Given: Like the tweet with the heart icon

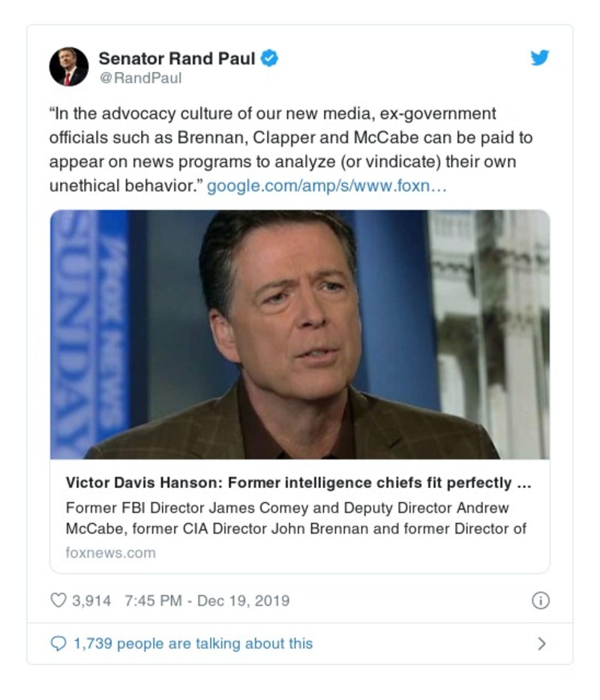Looking at the screenshot, I should tap(58, 600).
